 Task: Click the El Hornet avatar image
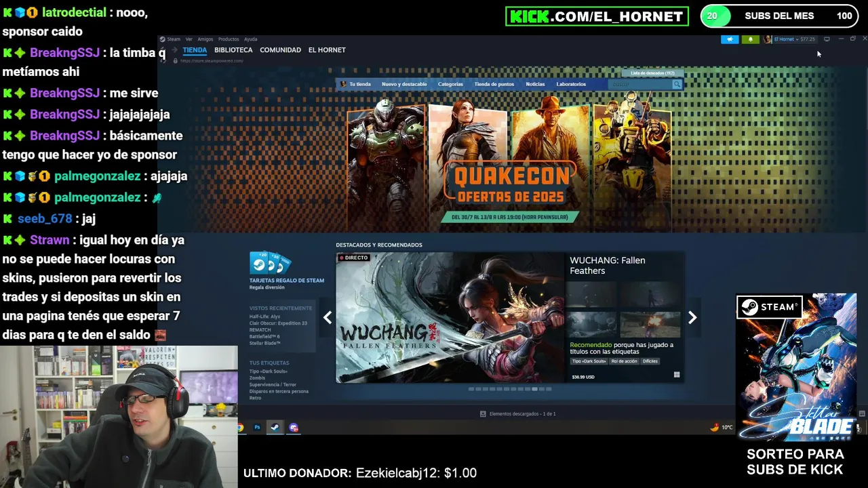[768, 39]
